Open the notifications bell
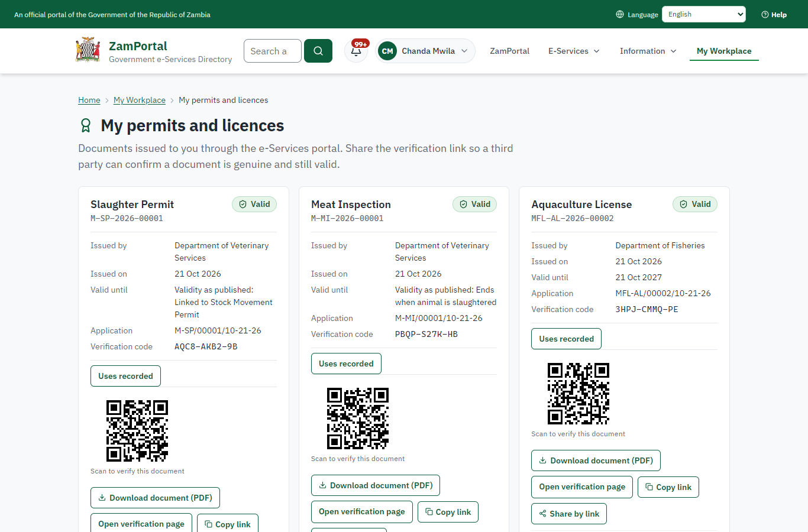Image resolution: width=808 pixels, height=532 pixels. tap(356, 51)
